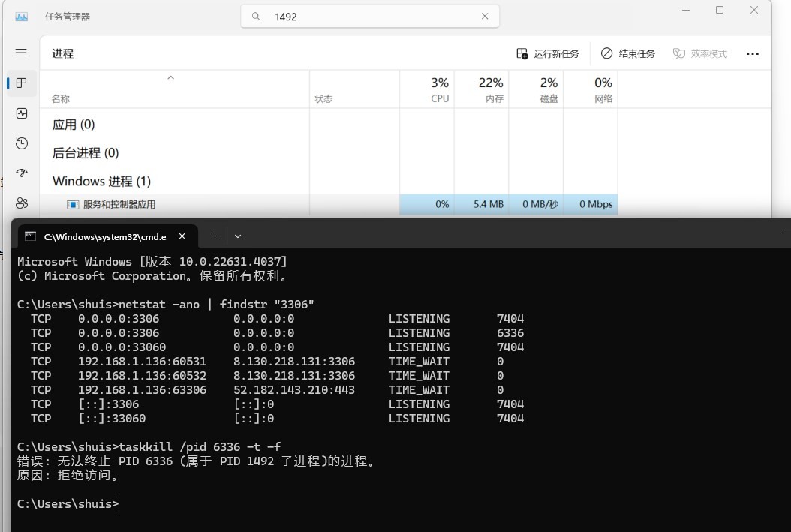This screenshot has width=791, height=532.
Task: Click the 拒绝访问 error reason line
Action: [x=67, y=476]
